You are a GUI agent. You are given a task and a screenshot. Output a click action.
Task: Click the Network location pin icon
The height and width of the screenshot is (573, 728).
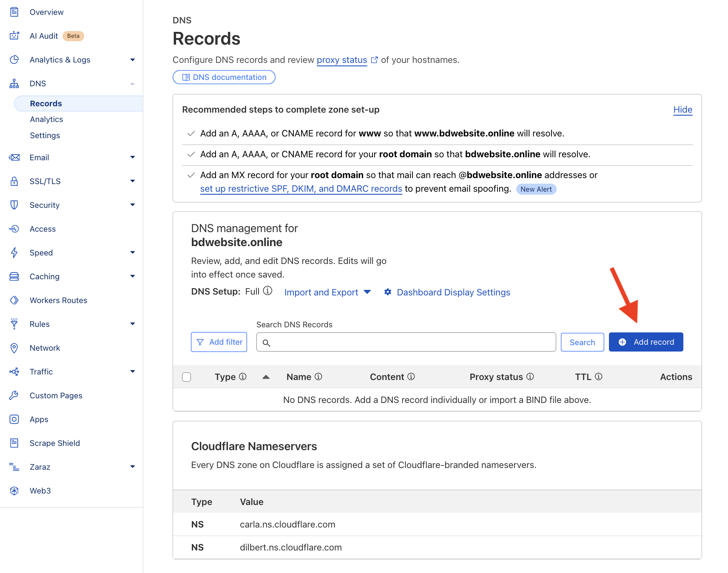tap(14, 348)
